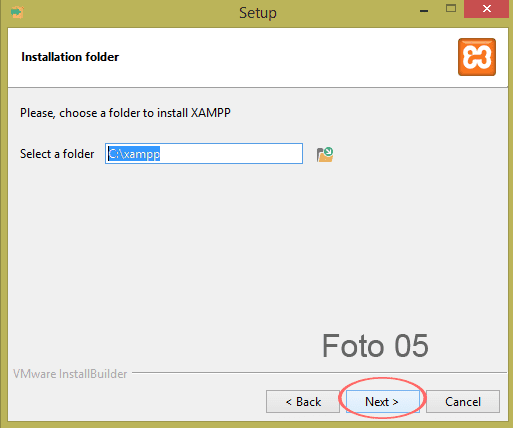Click 'Please, choose a folder to install XAMPP' text

point(125,113)
